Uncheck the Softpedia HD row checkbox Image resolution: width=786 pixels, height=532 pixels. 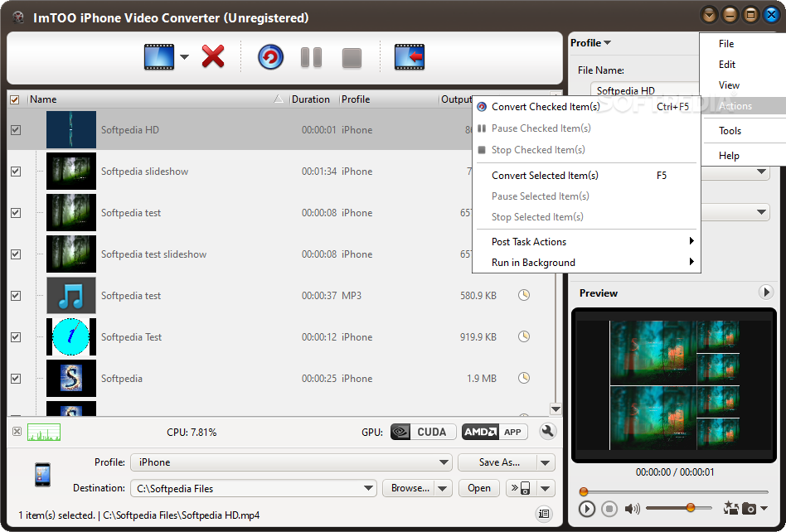(x=16, y=130)
